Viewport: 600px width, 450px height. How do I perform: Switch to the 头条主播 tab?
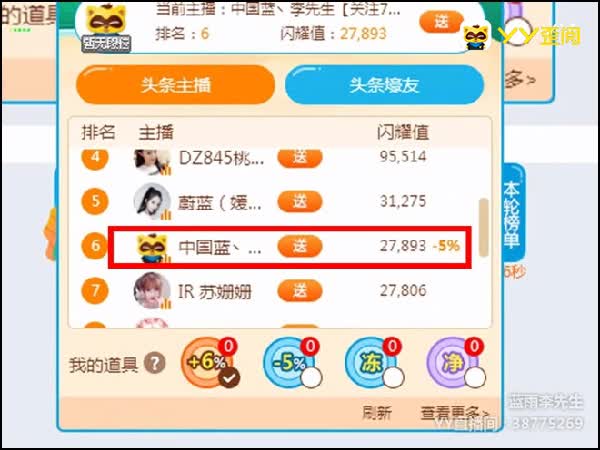click(x=176, y=85)
